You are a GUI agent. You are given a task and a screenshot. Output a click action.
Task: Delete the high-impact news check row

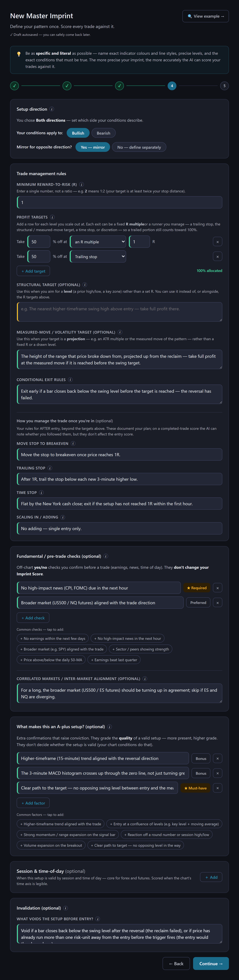click(217, 588)
